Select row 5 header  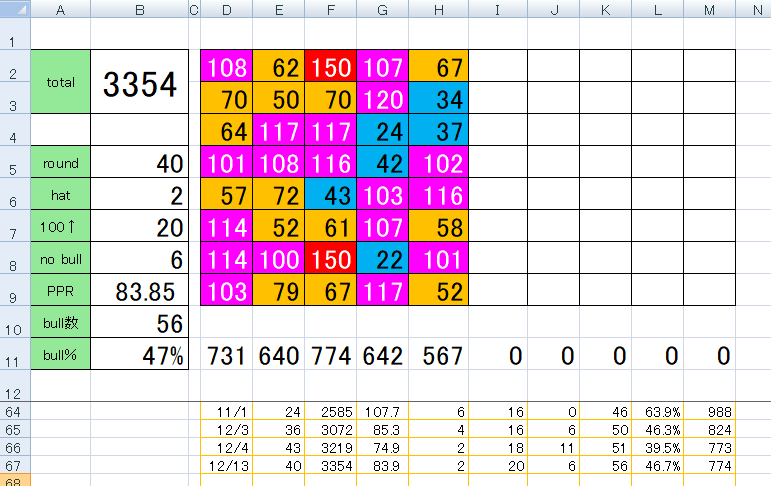pos(15,162)
